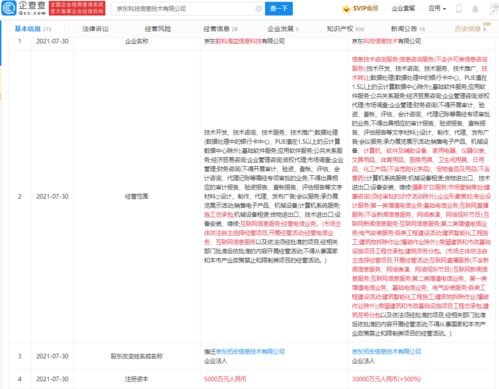
Task: Switch to 新闻公告 tab
Action: [408, 29]
